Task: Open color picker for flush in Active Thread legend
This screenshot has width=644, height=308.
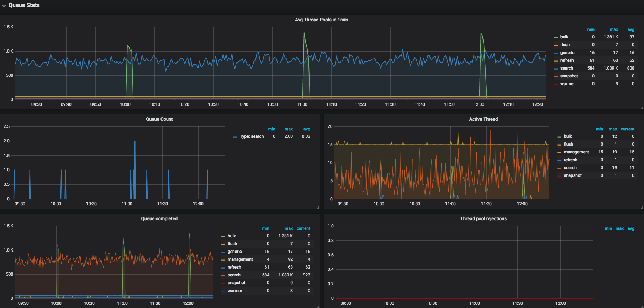Action: point(559,145)
